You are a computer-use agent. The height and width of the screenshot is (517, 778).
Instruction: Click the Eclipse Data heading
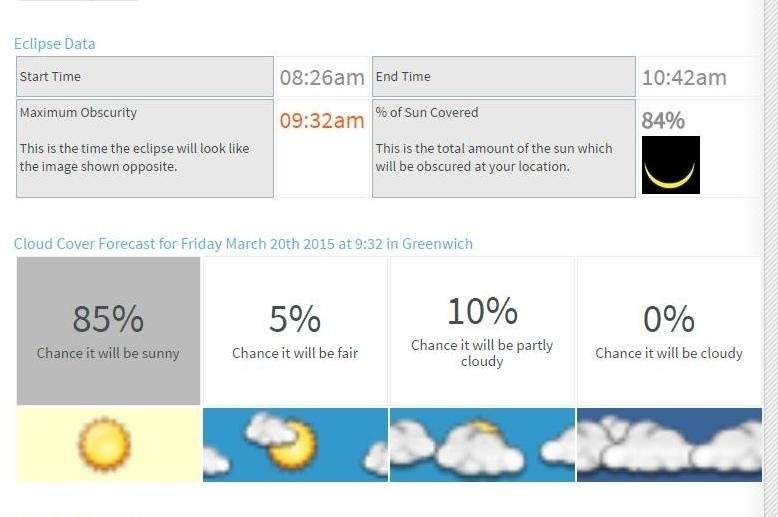55,44
